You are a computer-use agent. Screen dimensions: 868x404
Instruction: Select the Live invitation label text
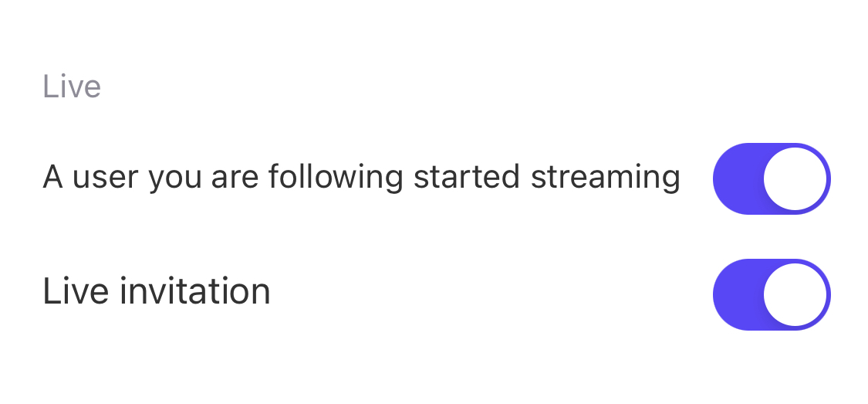coord(157,291)
